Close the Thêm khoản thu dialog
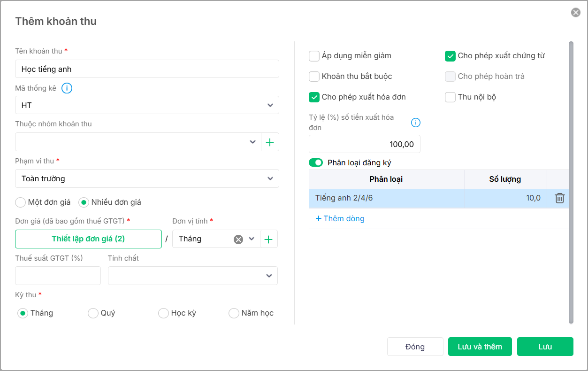588x371 pixels. pyautogui.click(x=575, y=13)
